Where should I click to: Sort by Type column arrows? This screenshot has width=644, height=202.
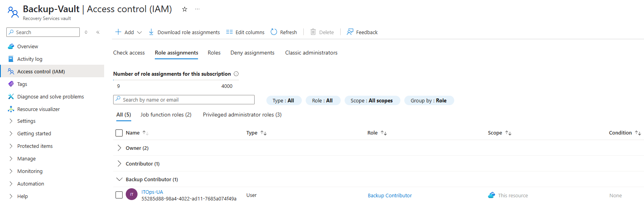pyautogui.click(x=264, y=133)
